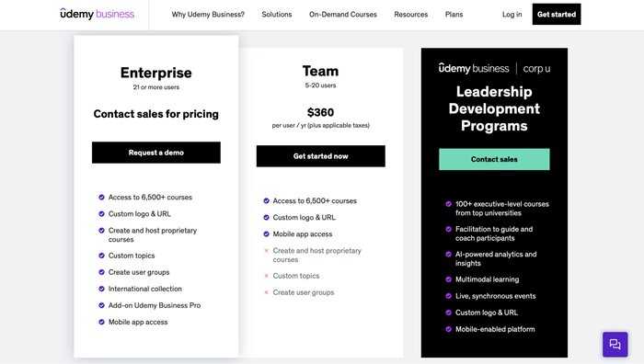644x364 pixels.
Task: Click checkmark icon beside Live, synchronous events
Action: (x=449, y=296)
